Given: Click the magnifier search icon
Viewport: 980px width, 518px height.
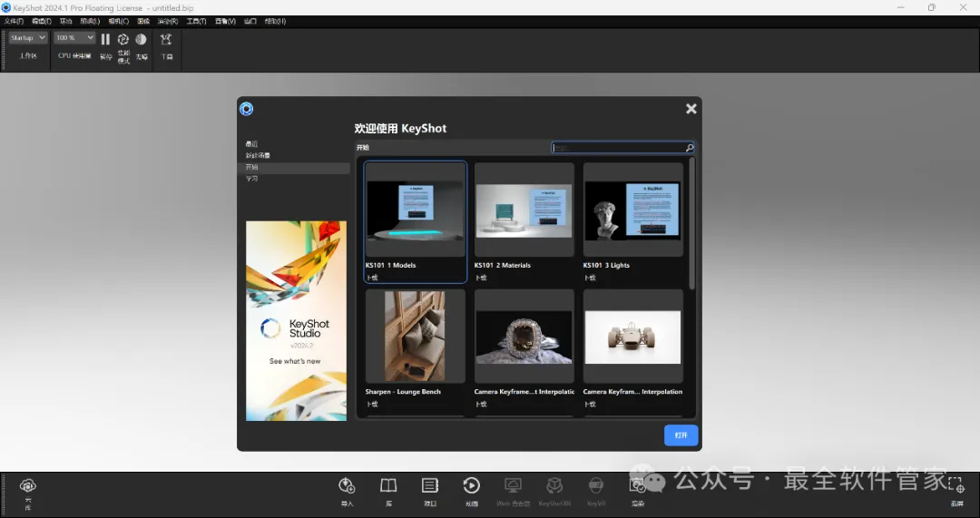Looking at the screenshot, I should coord(690,148).
